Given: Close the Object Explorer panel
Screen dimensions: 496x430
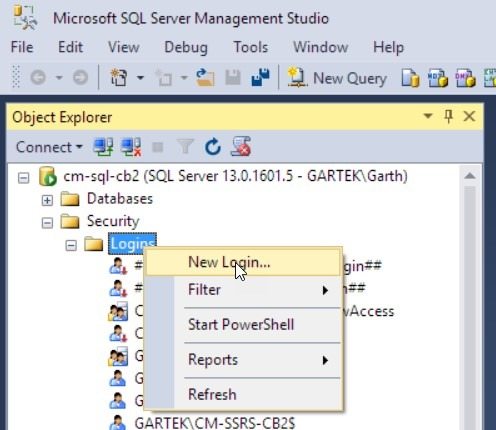Looking at the screenshot, I should coord(469,116).
